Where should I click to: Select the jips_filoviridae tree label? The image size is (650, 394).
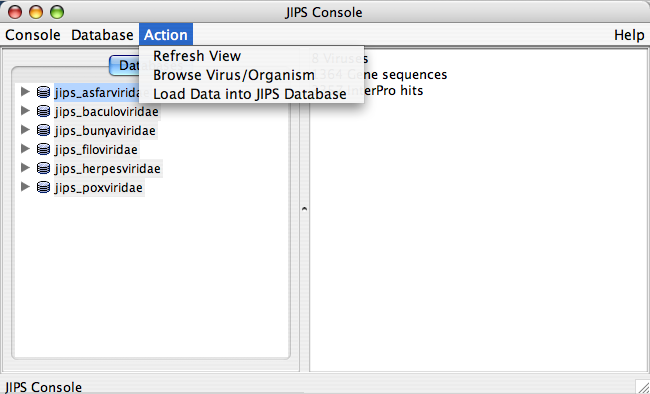[96, 149]
